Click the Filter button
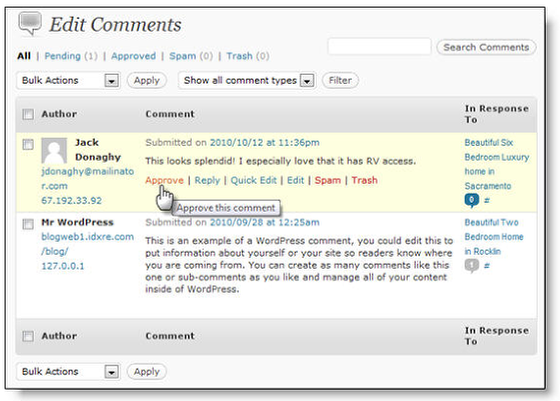560x401 pixels. click(x=340, y=80)
